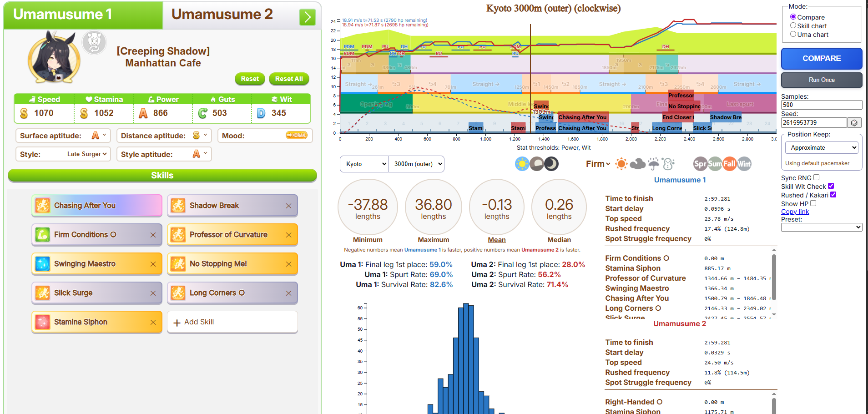Select the night moon time-of-day icon
868x414 pixels.
tap(551, 164)
